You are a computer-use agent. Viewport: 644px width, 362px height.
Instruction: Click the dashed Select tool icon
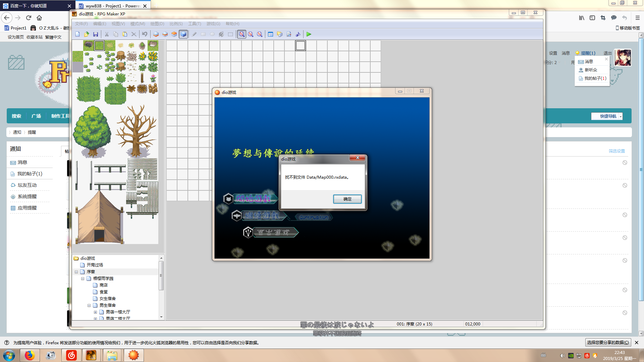(x=230, y=34)
